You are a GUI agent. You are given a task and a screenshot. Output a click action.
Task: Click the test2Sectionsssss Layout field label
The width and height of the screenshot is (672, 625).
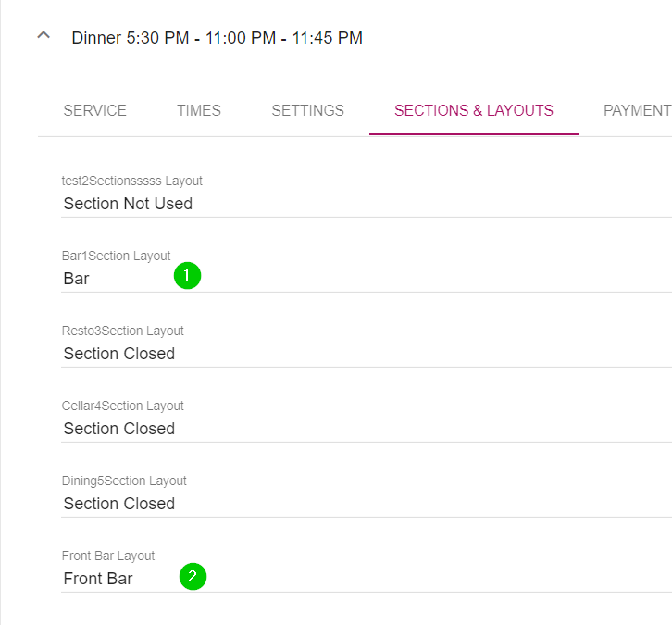coord(131,181)
